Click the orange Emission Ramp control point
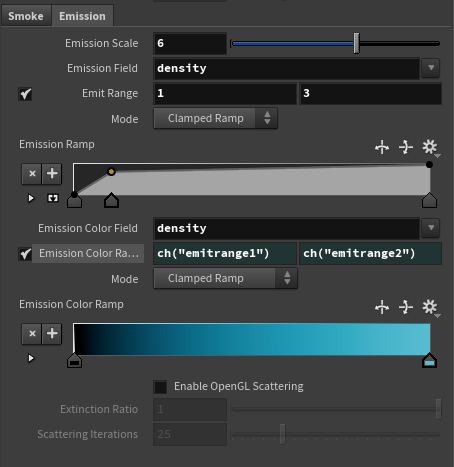454x467 pixels. pos(111,172)
